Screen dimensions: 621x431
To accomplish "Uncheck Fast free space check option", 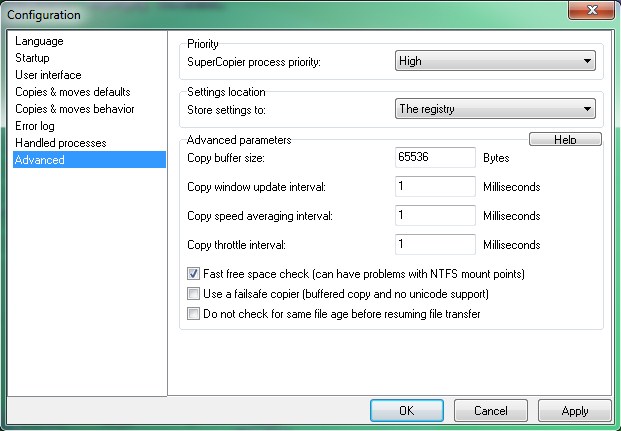I will click(194, 274).
